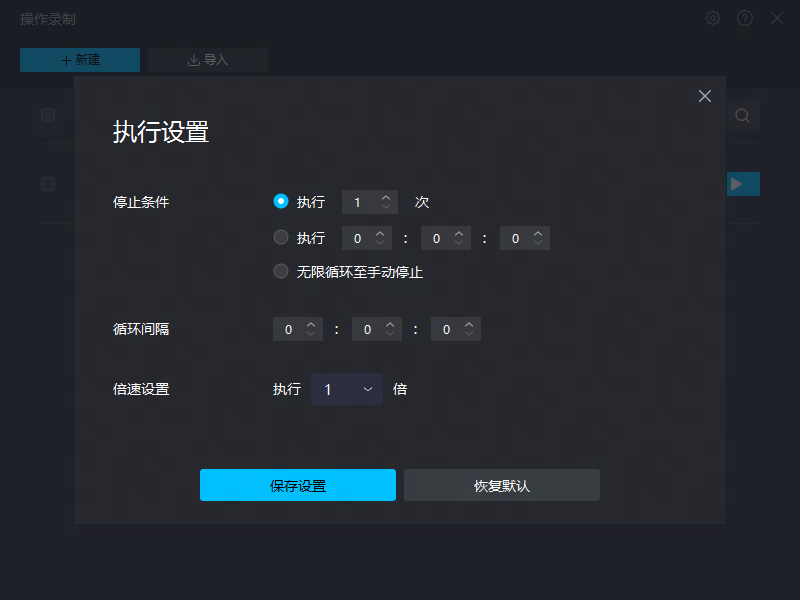Open settings gear in 操作录制 window
Viewport: 800px width, 600px height.
[x=713, y=18]
